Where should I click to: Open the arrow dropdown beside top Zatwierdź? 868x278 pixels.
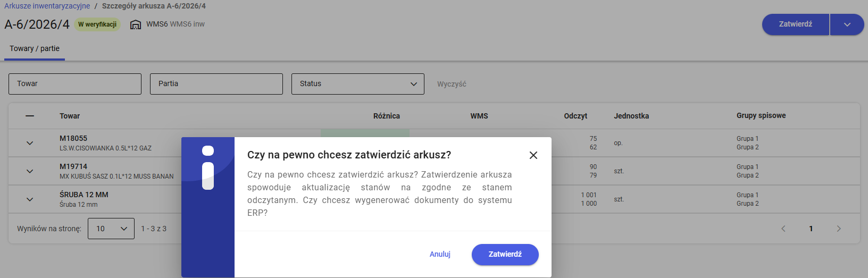click(x=847, y=24)
